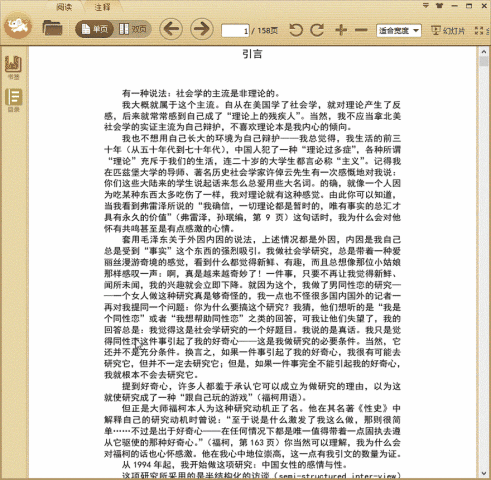The height and width of the screenshot is (480, 491).
Task: Switch to single page (单页) view
Action: [95, 29]
